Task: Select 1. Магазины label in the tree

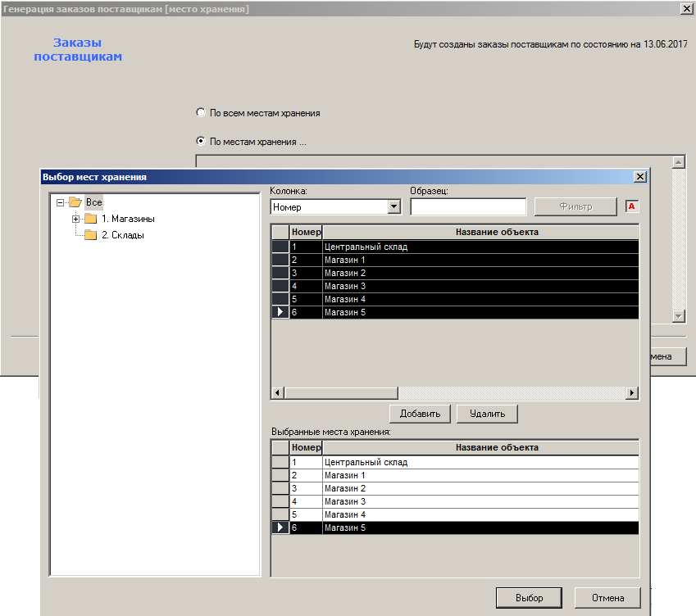Action: point(128,219)
